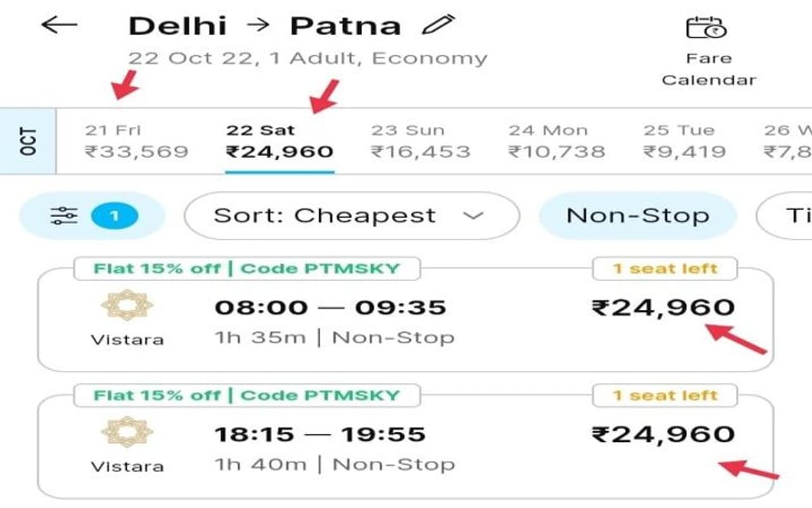Edit the Delhi to Patna route
Viewport: 812px width, 508px height.
pyautogui.click(x=438, y=25)
